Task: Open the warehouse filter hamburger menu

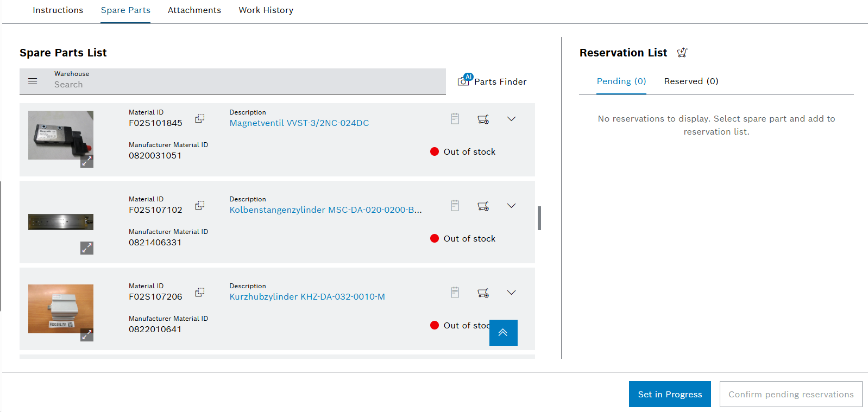Action: click(x=33, y=81)
